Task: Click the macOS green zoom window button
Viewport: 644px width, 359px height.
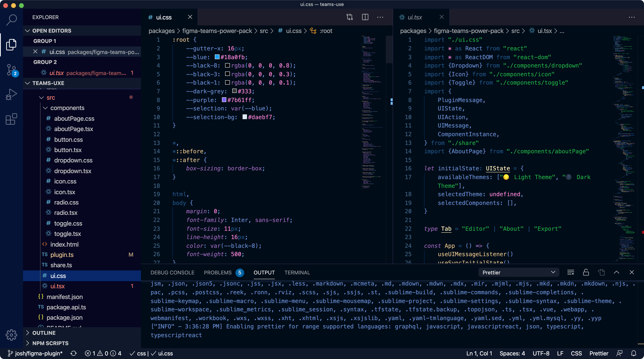Action: coord(21,5)
